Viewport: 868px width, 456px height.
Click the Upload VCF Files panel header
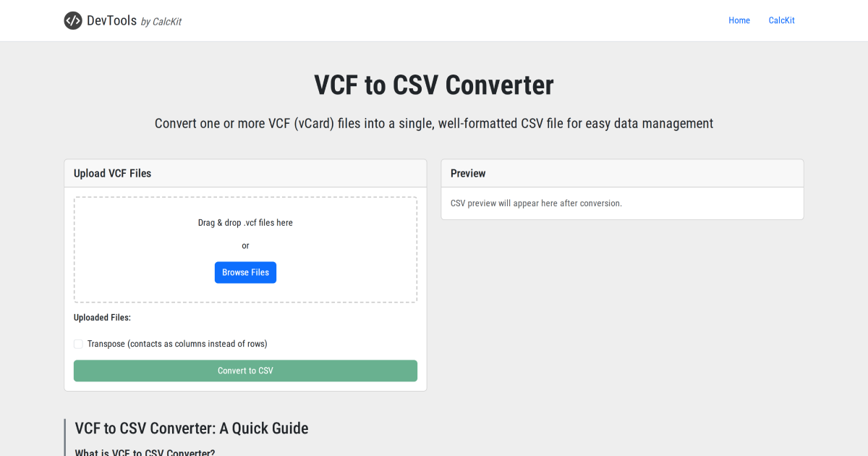tap(112, 173)
